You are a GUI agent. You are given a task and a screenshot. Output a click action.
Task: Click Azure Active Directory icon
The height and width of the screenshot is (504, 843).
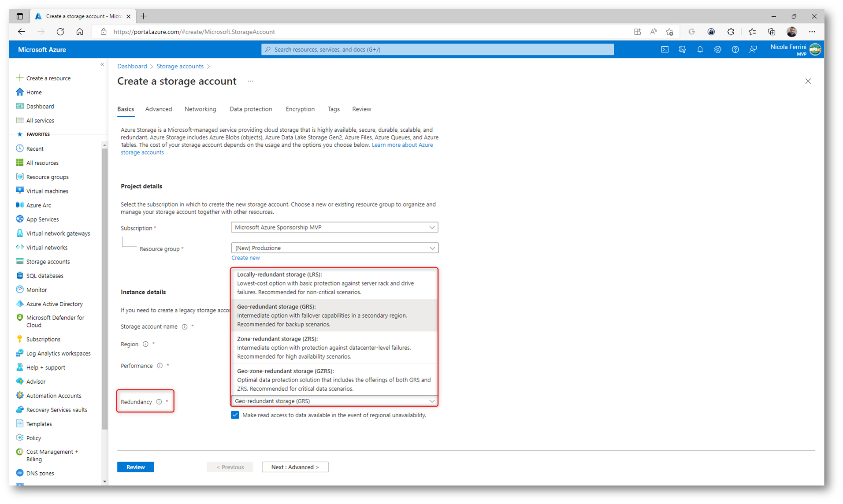(19, 304)
